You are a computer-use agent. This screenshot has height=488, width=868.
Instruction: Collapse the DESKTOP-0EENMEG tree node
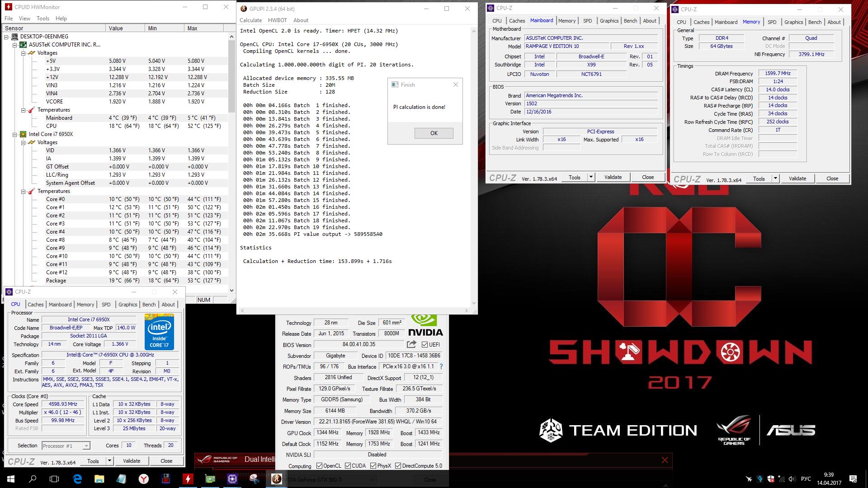pos(6,37)
